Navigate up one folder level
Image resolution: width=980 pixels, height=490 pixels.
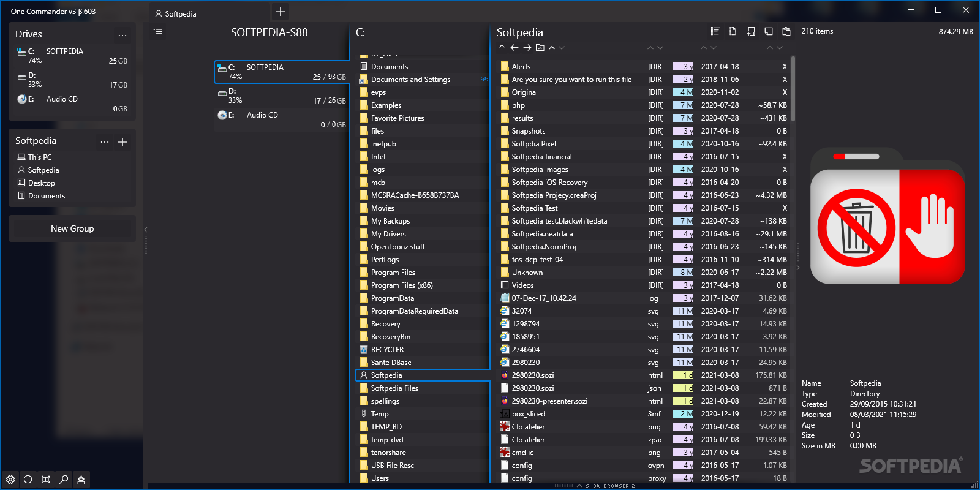502,47
